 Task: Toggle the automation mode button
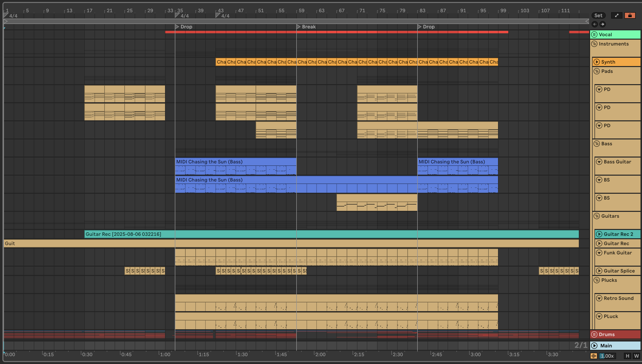click(x=617, y=15)
